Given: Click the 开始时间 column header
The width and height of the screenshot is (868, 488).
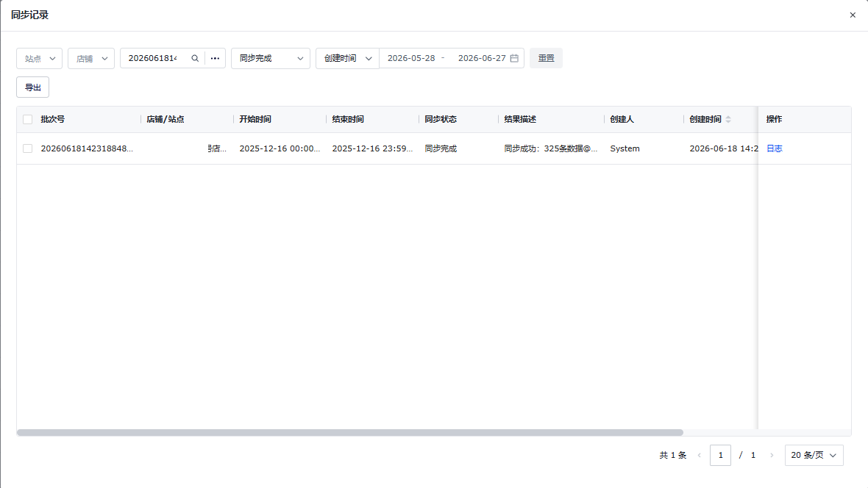Looking at the screenshot, I should (255, 120).
